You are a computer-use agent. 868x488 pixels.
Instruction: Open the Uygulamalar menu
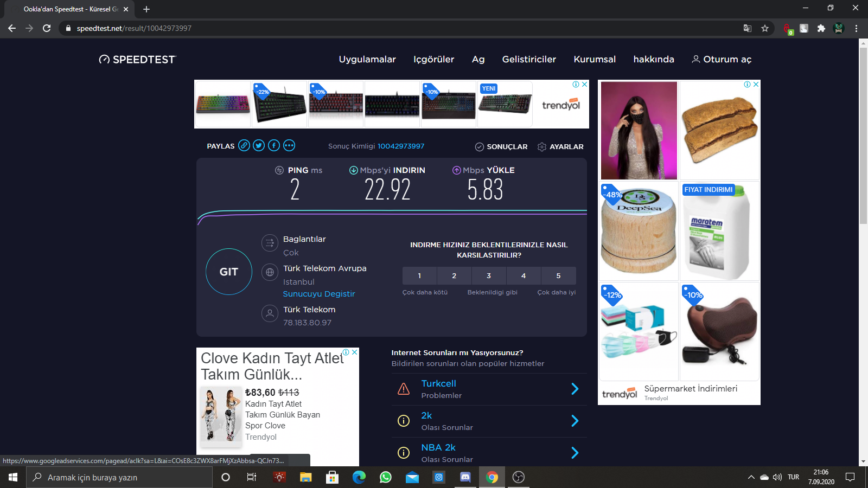[367, 59]
